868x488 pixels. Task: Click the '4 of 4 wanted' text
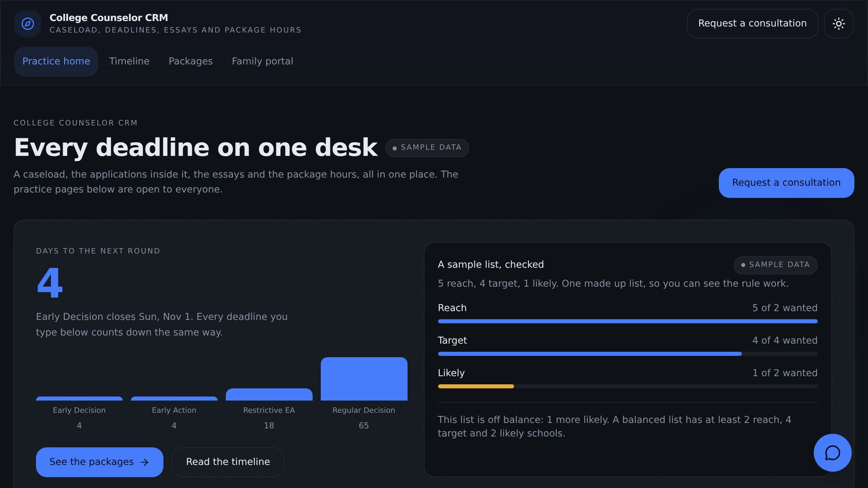pos(785,340)
